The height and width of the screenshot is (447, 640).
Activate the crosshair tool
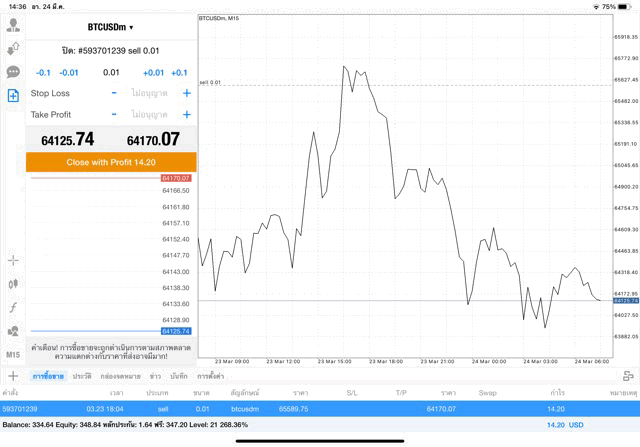[13, 260]
